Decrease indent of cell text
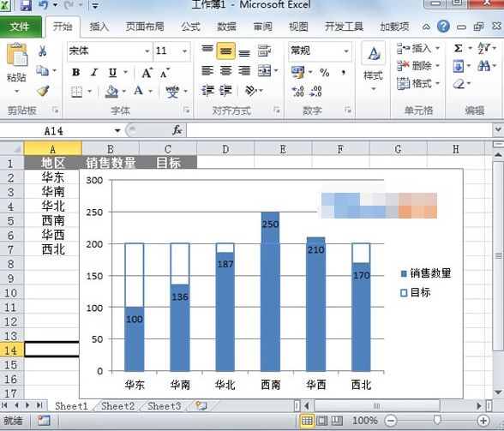Image resolution: width=504 pixels, height=431 pixels. 207,91
